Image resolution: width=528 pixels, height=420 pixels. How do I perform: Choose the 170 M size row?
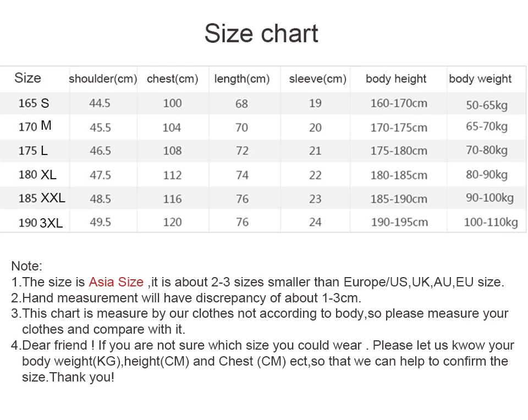tap(263, 127)
